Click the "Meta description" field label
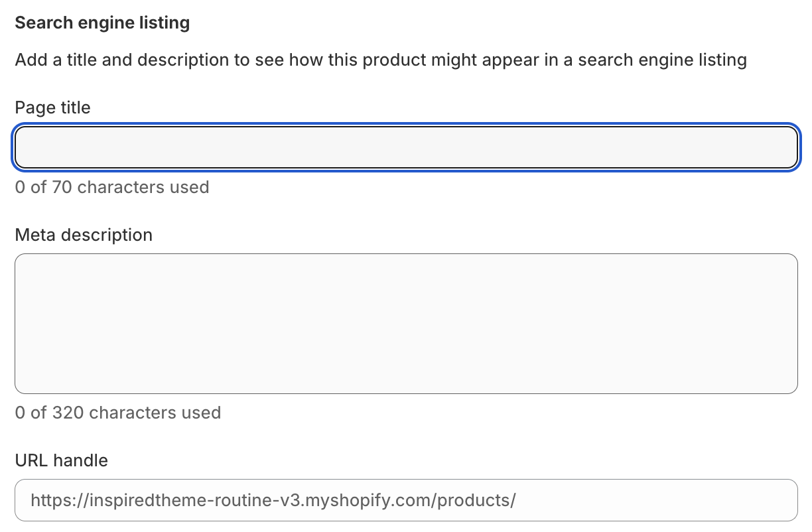812x532 pixels. click(x=84, y=235)
